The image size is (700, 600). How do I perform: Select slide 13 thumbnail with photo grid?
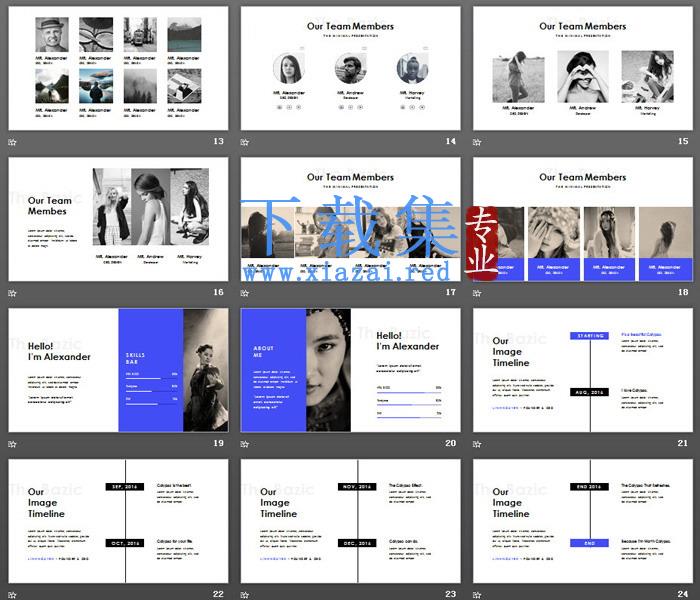118,68
